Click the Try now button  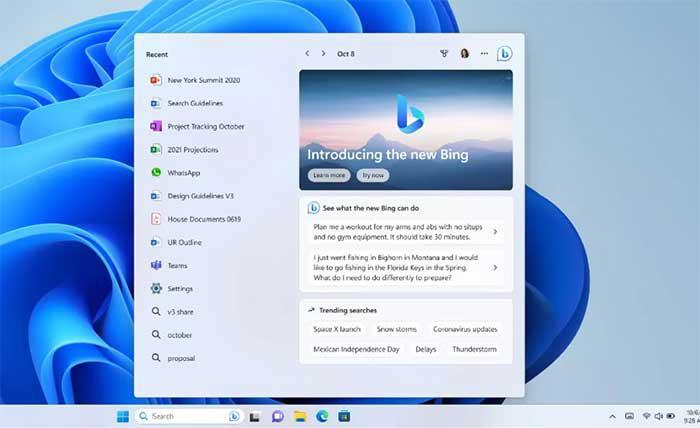point(373,175)
